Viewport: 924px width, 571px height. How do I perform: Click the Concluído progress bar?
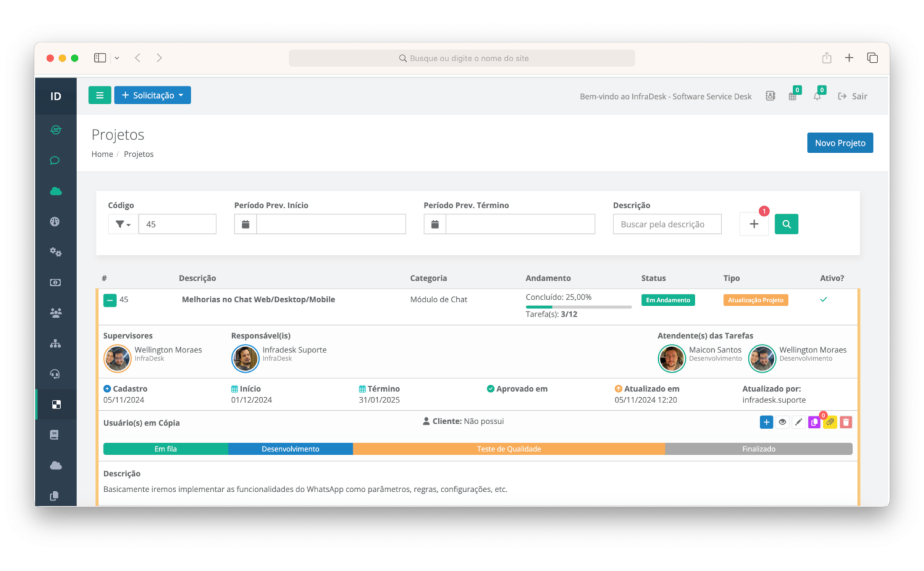pyautogui.click(x=578, y=307)
